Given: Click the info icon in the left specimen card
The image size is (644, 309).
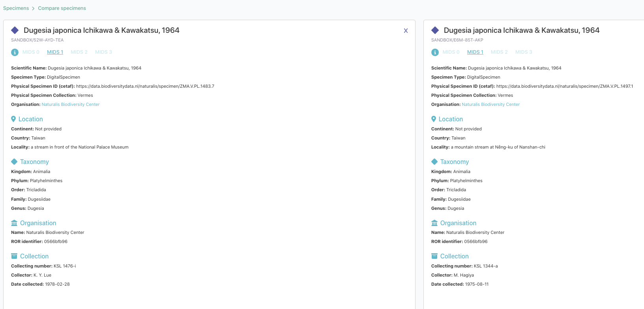Looking at the screenshot, I should click(15, 52).
